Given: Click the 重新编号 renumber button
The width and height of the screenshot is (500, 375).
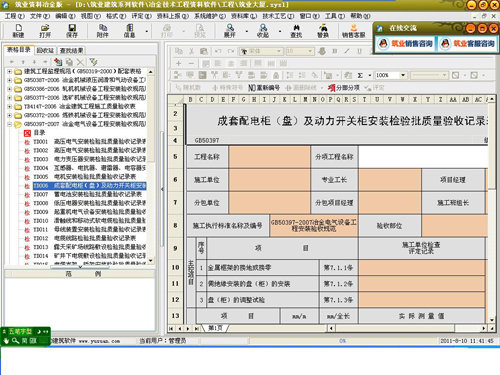Looking at the screenshot, I should pos(264,88).
